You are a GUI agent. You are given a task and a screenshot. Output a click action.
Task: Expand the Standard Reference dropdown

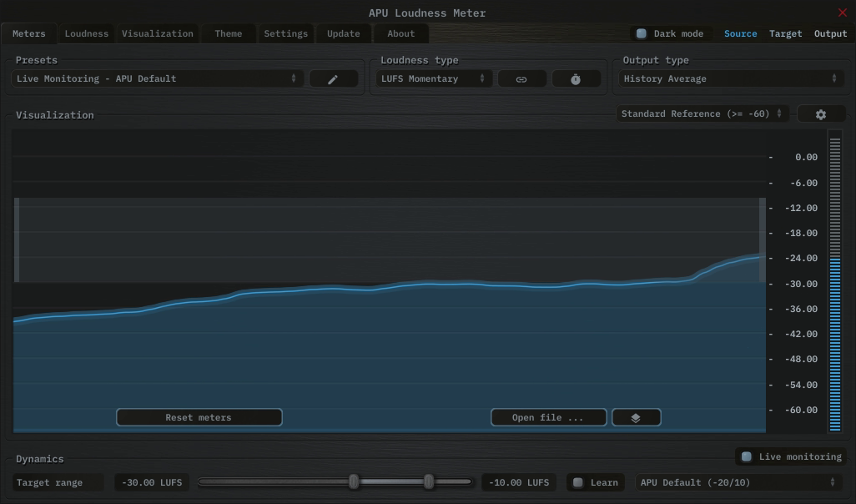click(x=702, y=114)
